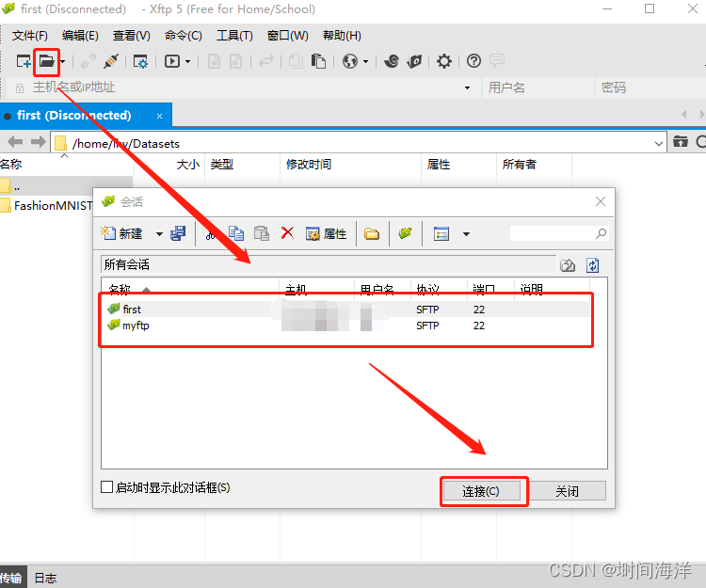The height and width of the screenshot is (588, 706).
Task: Expand the globe icon dropdown arrow
Action: click(365, 62)
